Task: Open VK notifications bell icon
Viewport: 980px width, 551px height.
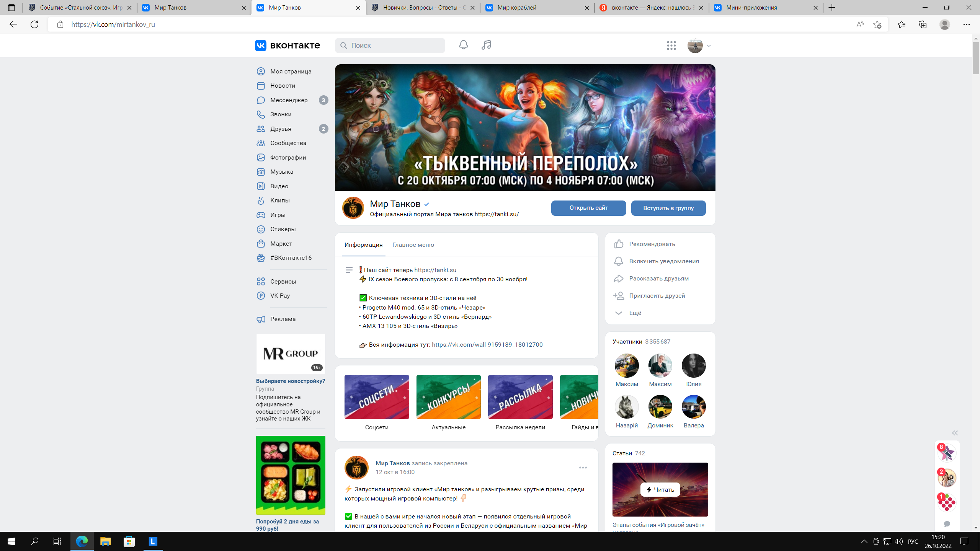Action: [x=463, y=45]
